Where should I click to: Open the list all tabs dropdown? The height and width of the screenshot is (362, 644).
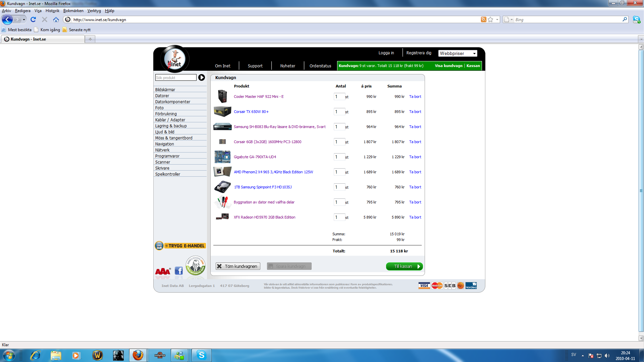(641, 39)
